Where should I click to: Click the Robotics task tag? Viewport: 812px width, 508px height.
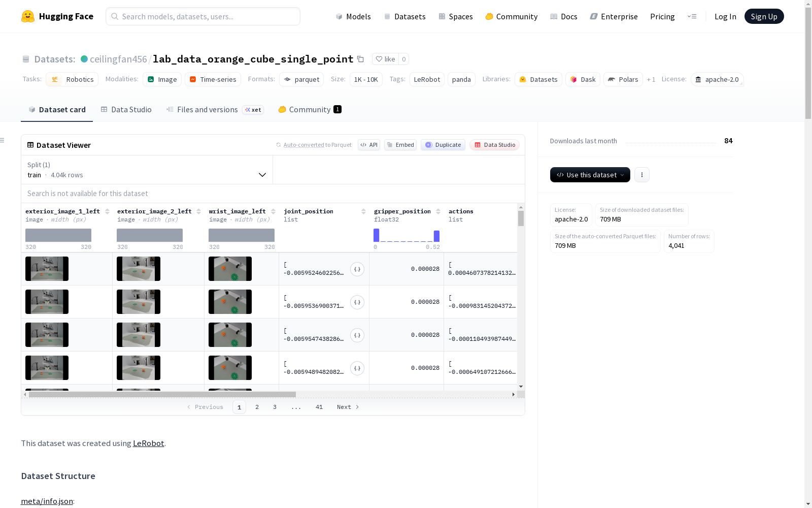click(73, 79)
